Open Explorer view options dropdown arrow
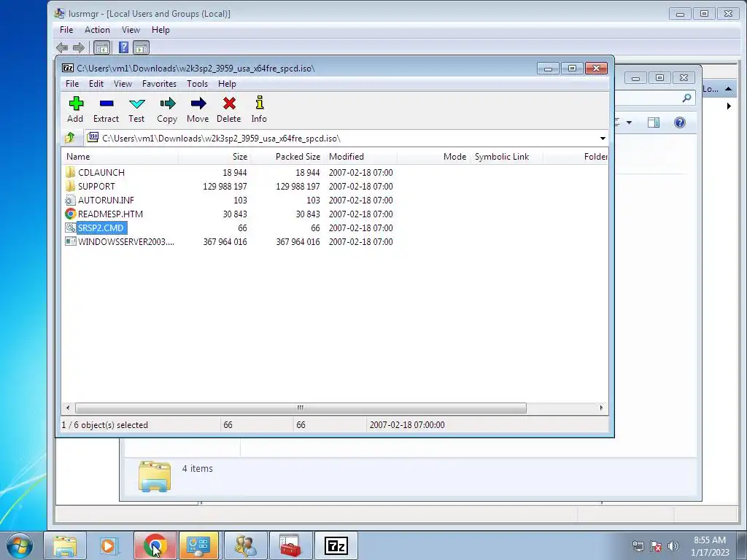The image size is (747, 560). pyautogui.click(x=629, y=122)
